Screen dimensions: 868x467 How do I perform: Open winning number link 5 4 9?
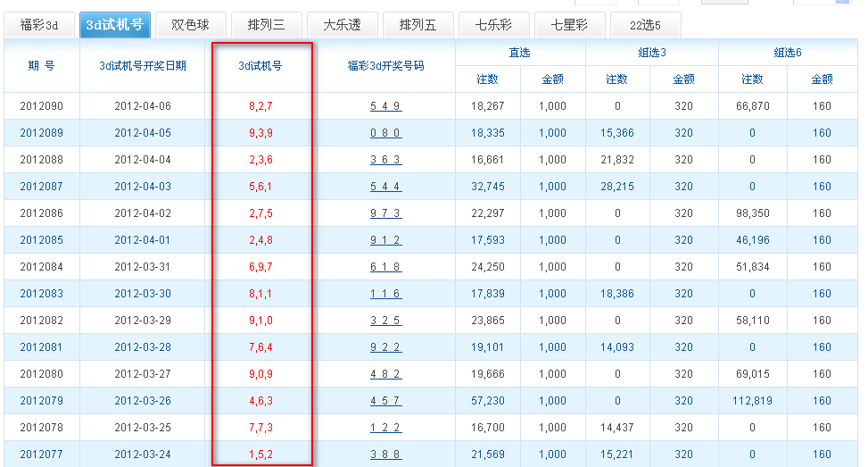[x=386, y=105]
